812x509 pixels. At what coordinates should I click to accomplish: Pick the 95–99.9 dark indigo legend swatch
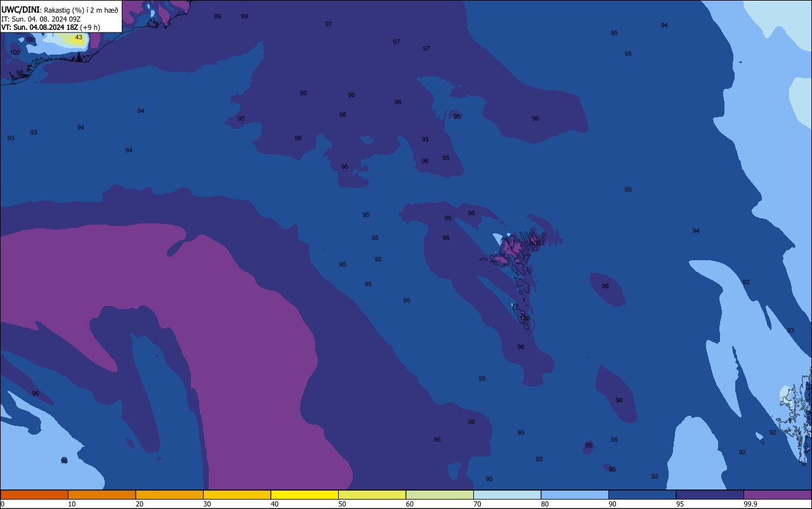(710, 494)
